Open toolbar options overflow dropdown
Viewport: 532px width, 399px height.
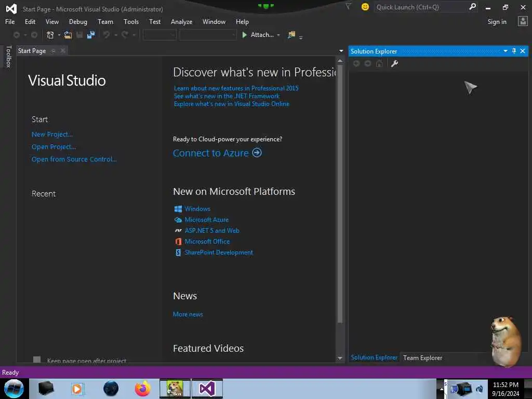pos(301,37)
